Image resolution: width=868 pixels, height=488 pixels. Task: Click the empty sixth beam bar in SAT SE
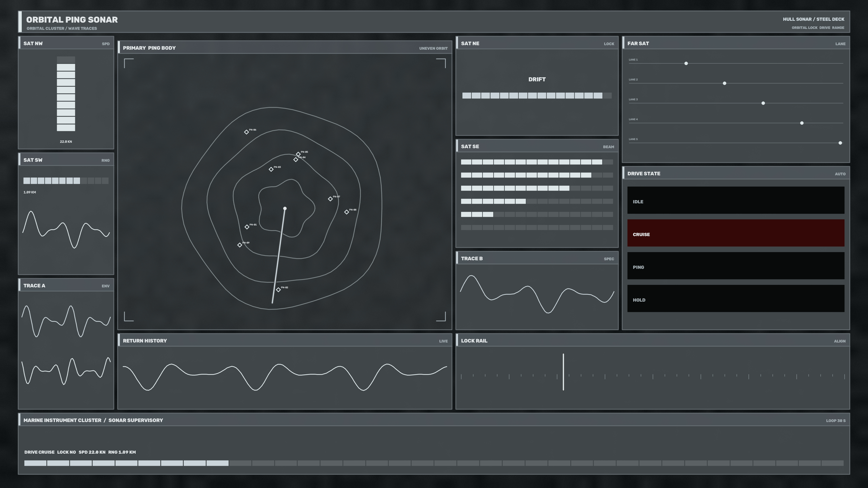[537, 228]
